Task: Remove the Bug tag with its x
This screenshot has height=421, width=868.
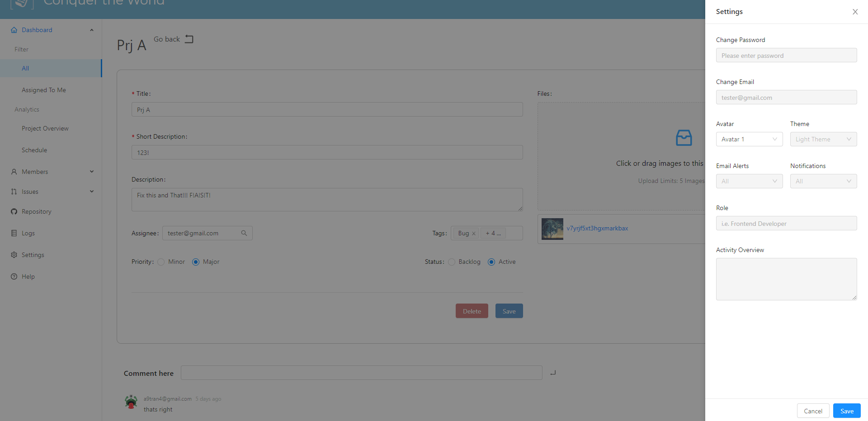Action: tap(473, 234)
